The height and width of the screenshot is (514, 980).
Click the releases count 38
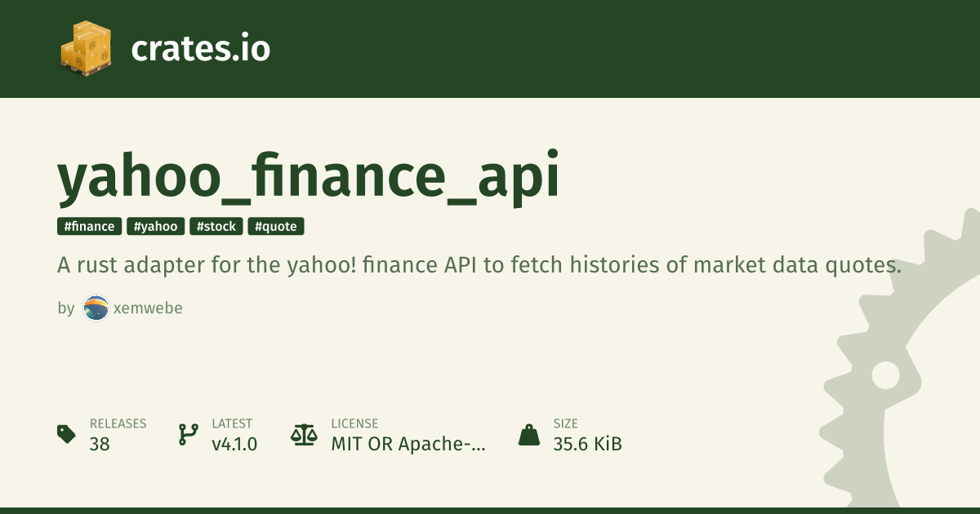click(x=100, y=445)
